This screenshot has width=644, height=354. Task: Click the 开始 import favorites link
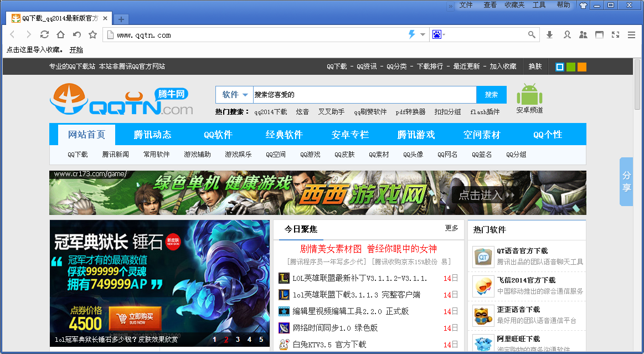click(76, 50)
